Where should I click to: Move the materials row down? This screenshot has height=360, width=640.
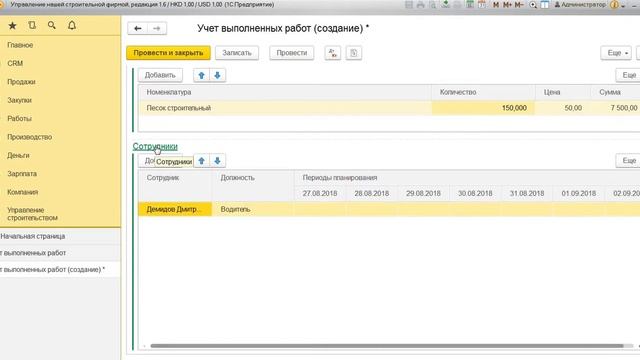coord(217,75)
